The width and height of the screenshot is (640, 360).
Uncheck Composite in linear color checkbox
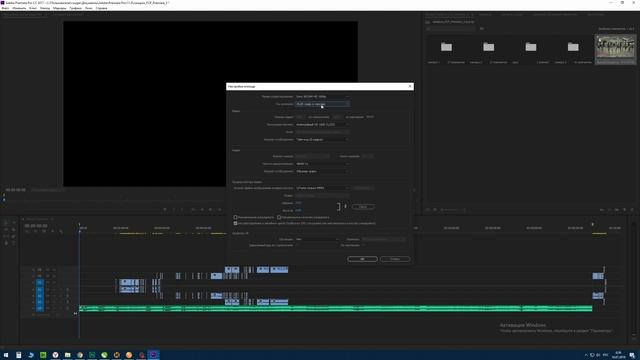(236, 224)
